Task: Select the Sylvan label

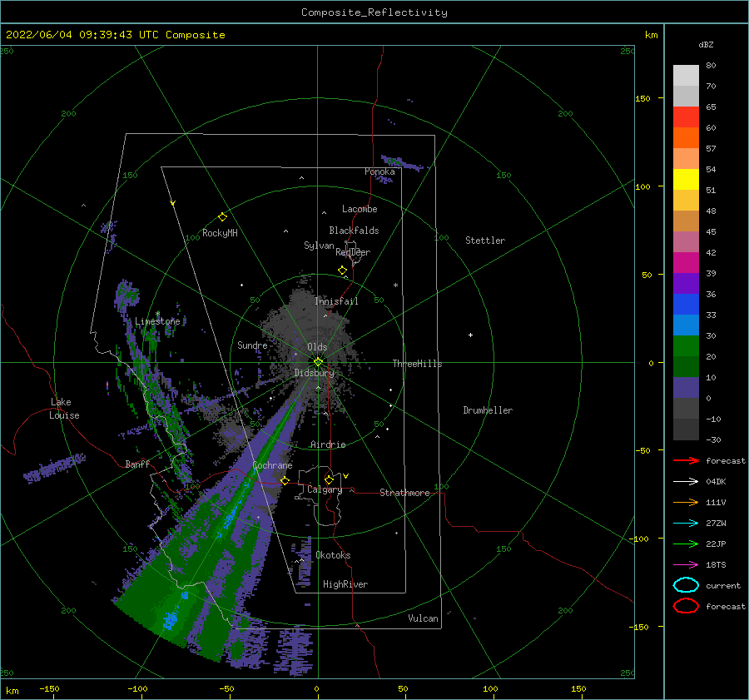Action: [x=319, y=246]
